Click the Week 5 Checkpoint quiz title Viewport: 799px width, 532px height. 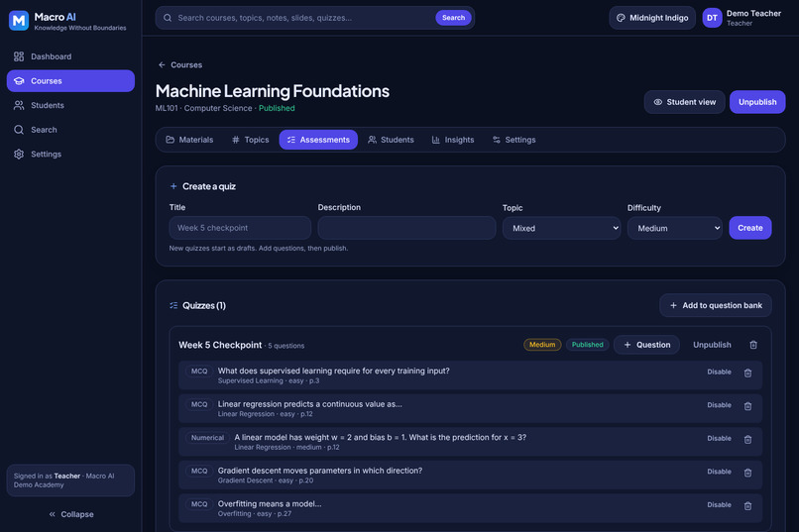click(220, 345)
